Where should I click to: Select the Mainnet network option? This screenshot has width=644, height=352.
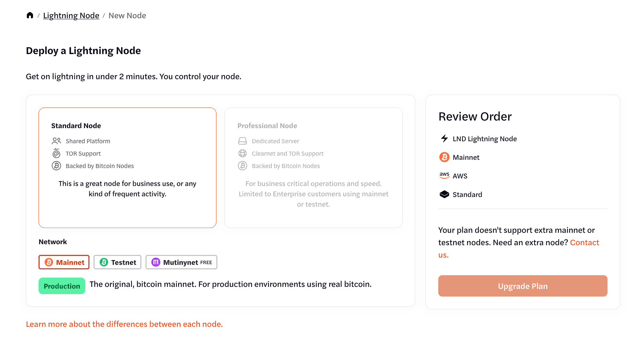[64, 262]
